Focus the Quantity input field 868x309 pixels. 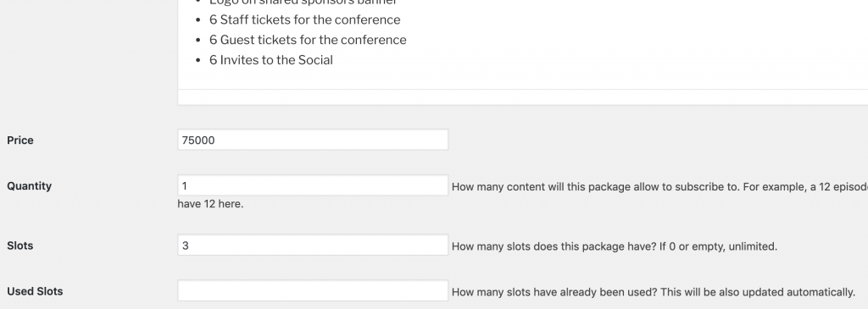(x=313, y=185)
